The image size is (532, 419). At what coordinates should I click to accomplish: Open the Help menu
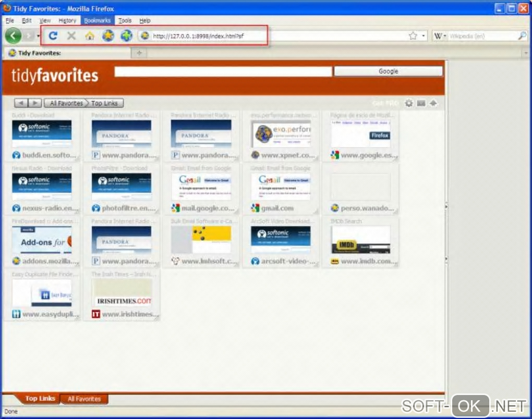[145, 20]
